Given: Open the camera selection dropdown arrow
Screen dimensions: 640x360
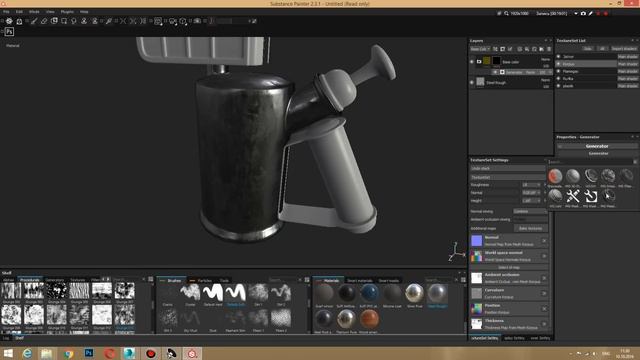Looking at the screenshot, I should click(x=576, y=13).
